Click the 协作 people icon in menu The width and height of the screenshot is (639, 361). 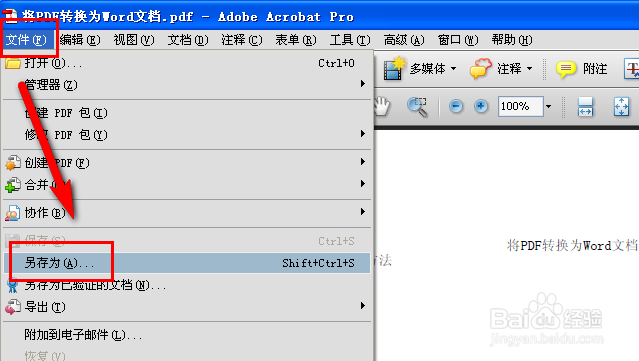(13, 213)
